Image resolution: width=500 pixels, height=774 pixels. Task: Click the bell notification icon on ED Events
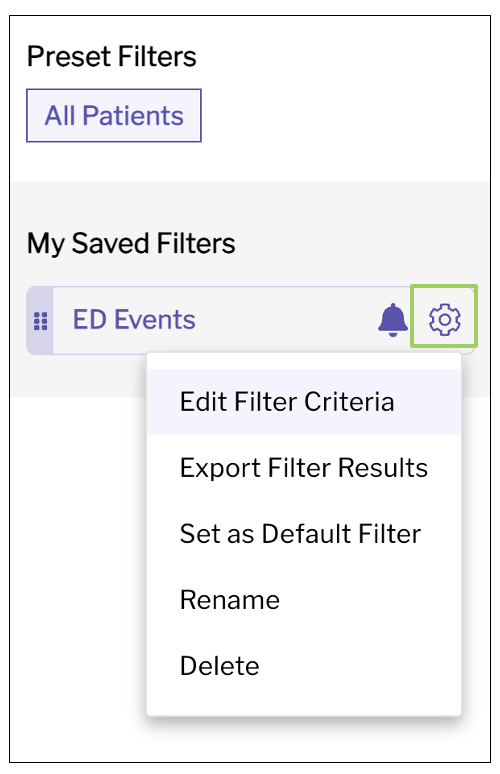pos(393,320)
